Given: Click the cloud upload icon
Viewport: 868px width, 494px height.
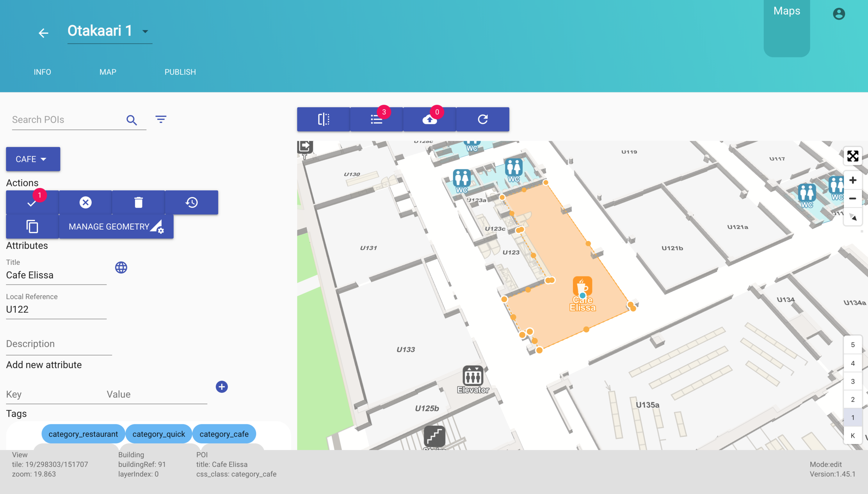Looking at the screenshot, I should pyautogui.click(x=429, y=119).
